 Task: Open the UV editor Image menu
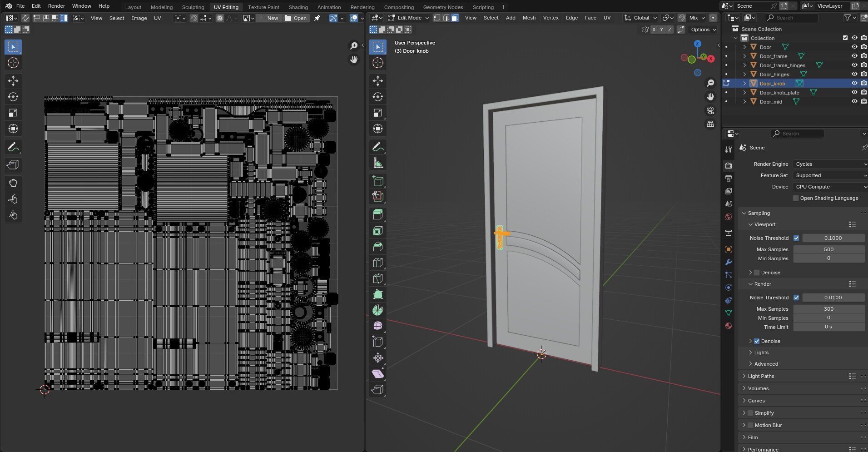[x=139, y=18]
